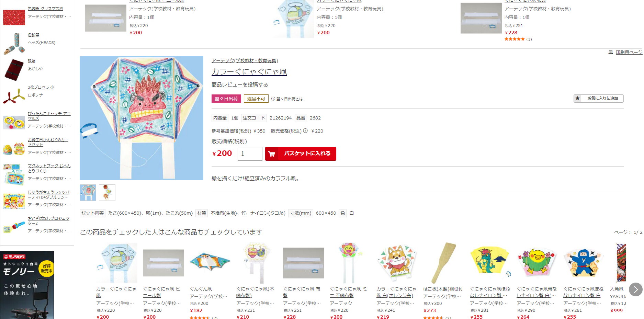644x319 pixels.
Task: Open 3枚プロペラ 小 sidebar link
Action: coord(41,87)
